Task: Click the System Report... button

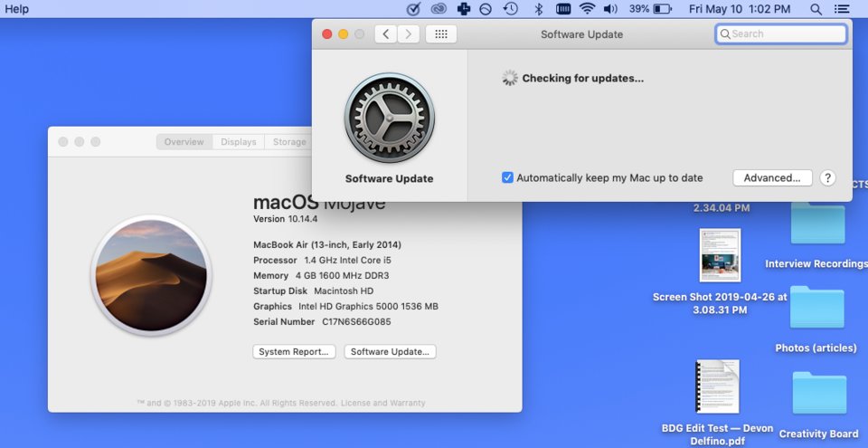Action: (294, 352)
